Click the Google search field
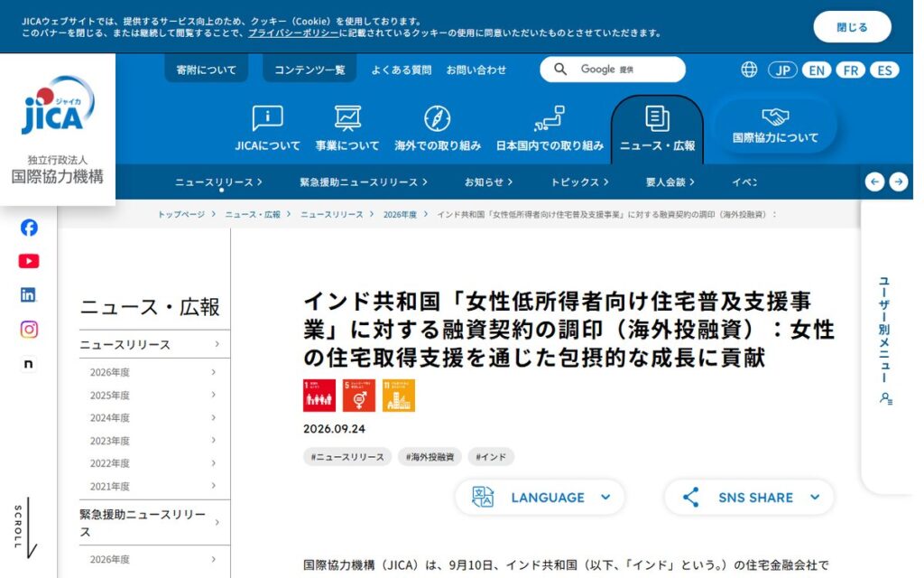Screen dimensions: 924x578 pyautogui.click(x=613, y=69)
